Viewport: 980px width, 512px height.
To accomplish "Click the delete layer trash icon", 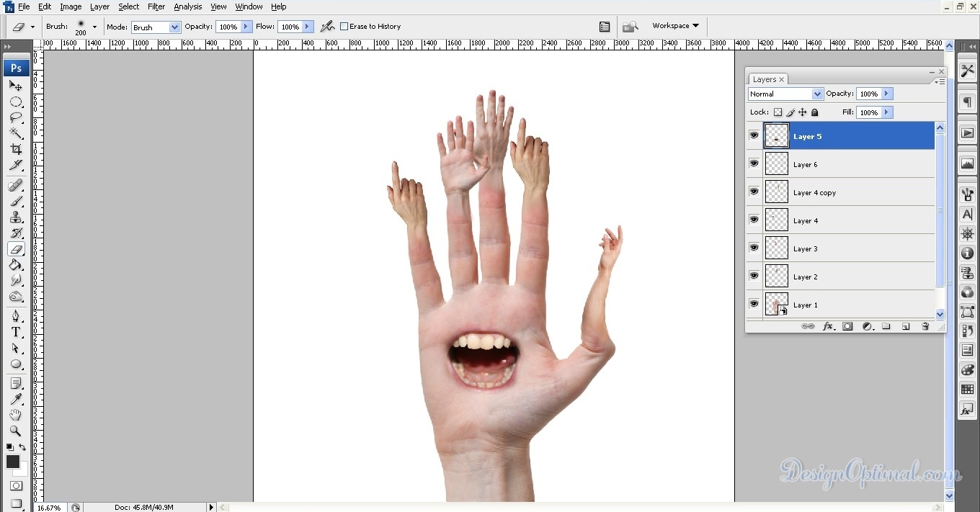I will click(926, 326).
